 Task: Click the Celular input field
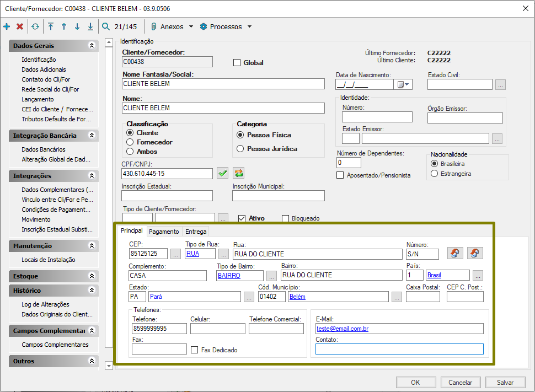[x=218, y=329]
